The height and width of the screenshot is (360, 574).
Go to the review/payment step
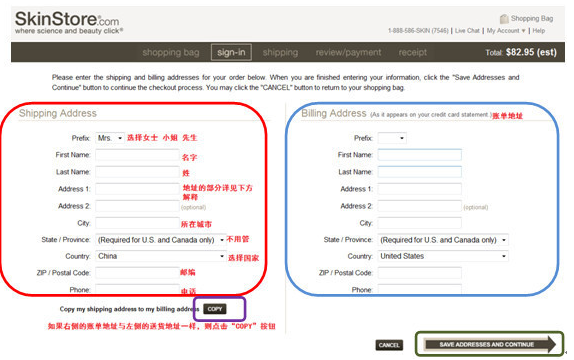point(348,52)
